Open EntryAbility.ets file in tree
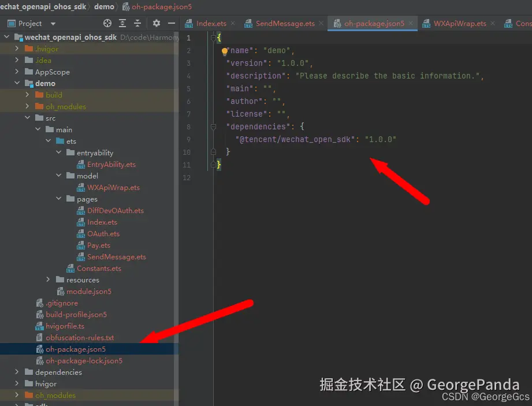Viewport: 532px width, 406px height. click(111, 165)
